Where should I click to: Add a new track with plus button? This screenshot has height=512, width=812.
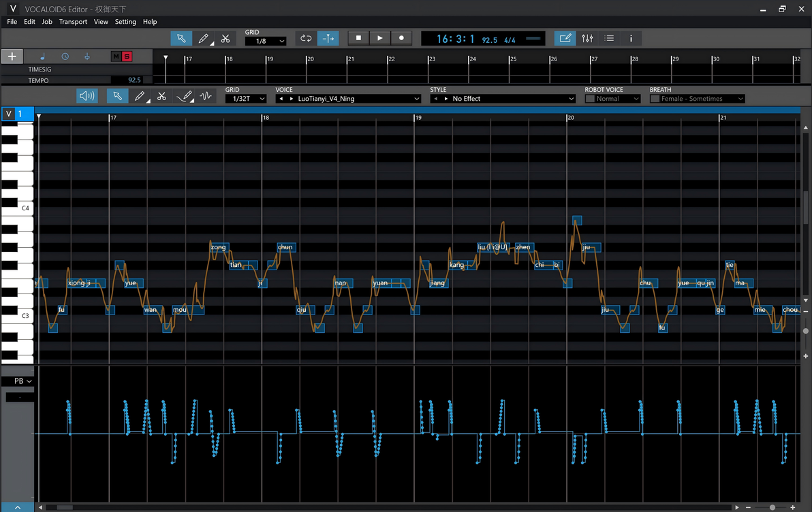click(12, 57)
